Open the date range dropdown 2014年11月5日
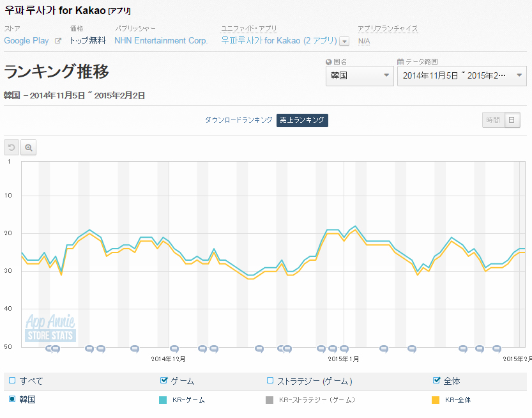 [462, 75]
